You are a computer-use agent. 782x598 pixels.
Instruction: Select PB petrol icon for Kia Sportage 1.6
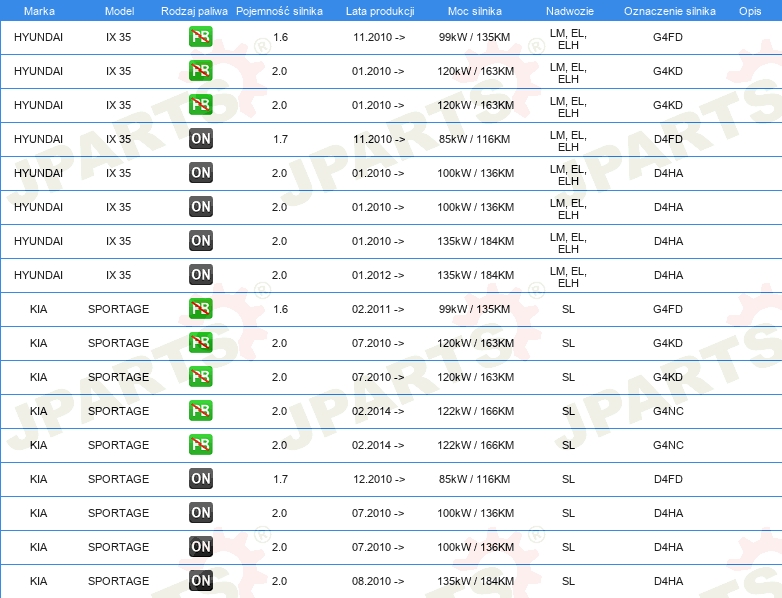point(200,309)
